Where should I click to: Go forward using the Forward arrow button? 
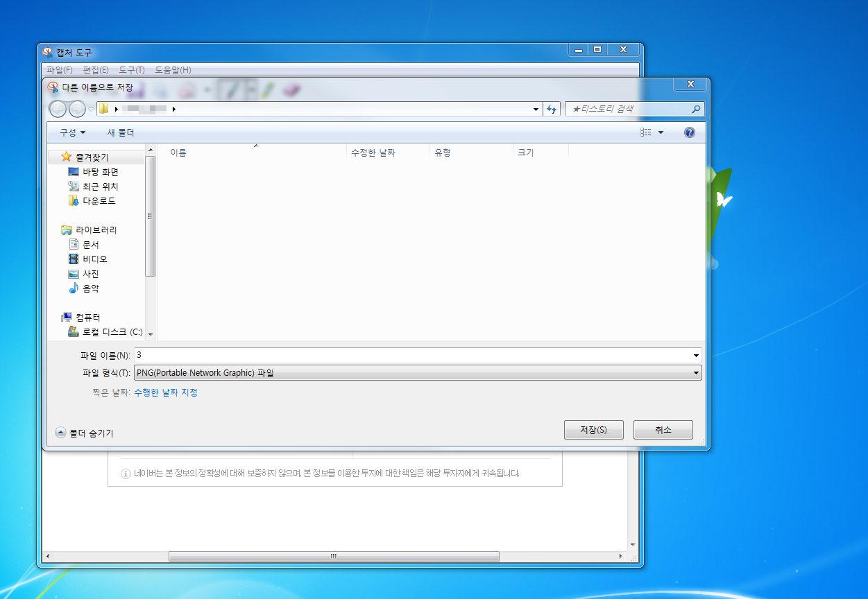pyautogui.click(x=77, y=109)
